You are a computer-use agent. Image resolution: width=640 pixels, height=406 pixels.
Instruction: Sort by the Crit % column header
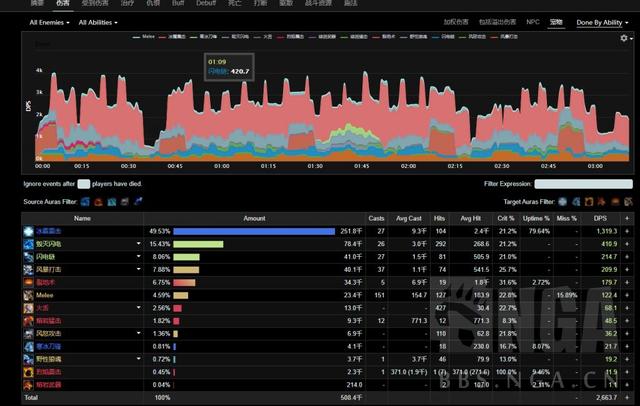(506, 218)
